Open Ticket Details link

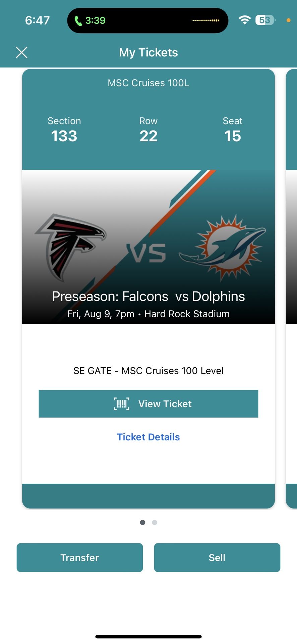click(x=148, y=437)
